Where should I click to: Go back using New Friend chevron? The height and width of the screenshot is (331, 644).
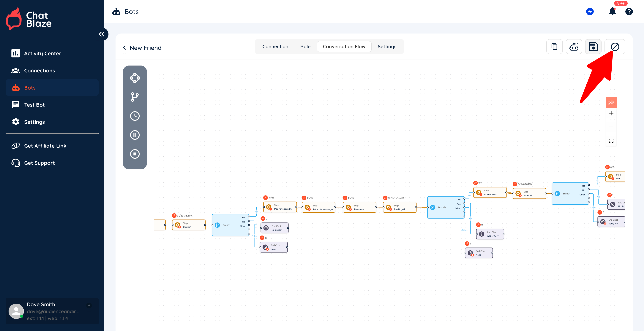(124, 48)
